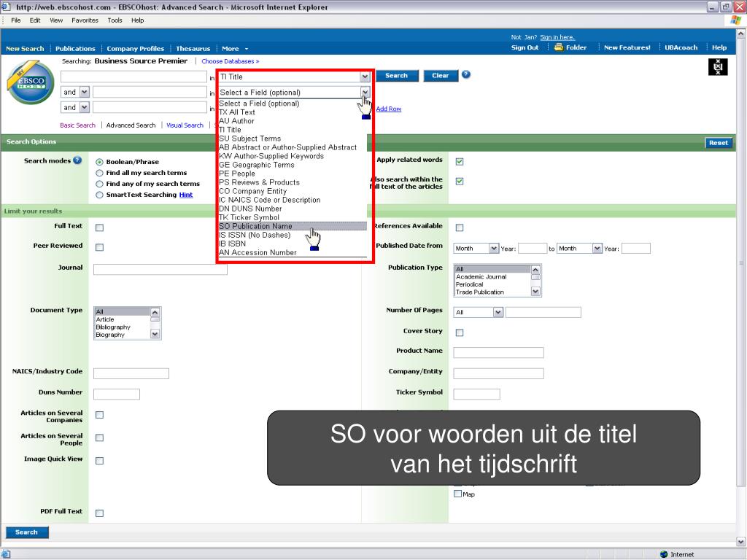
Task: Uncheck Apply related words
Action: [x=460, y=161]
